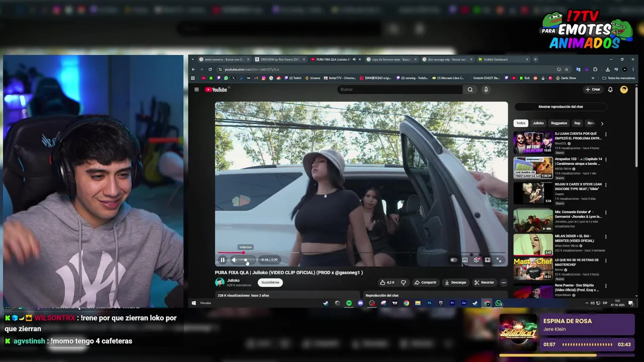Open options for ROJUU X CARZE video

click(605, 185)
